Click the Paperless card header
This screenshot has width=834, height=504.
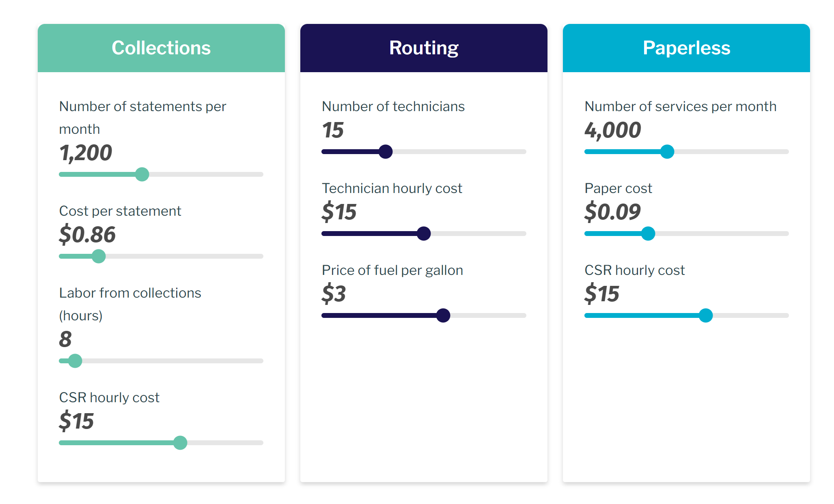coord(686,48)
